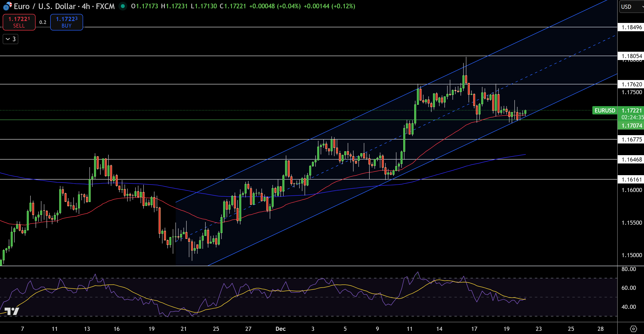Image resolution: width=644 pixels, height=334 pixels.
Task: Expand the collapsed legend showing "3" indicators
Action: pyautogui.click(x=10, y=39)
